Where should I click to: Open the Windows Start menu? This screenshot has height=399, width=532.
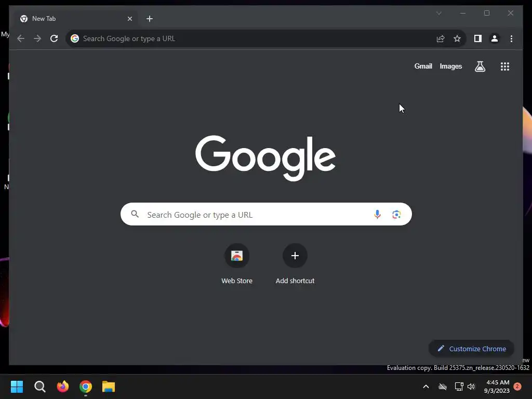(17, 387)
